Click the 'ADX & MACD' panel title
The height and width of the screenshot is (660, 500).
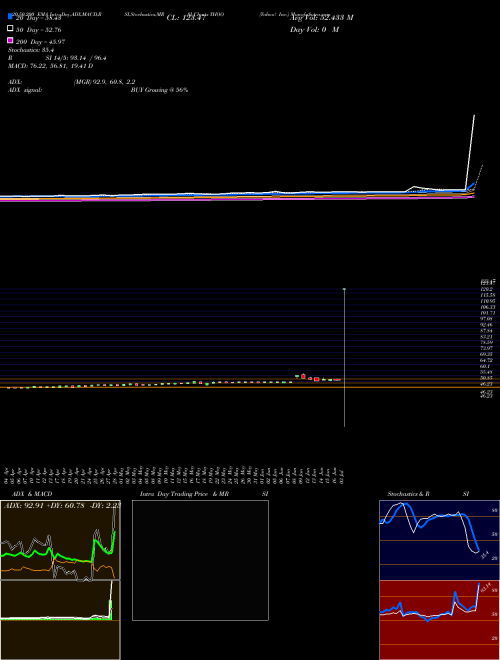point(32,494)
